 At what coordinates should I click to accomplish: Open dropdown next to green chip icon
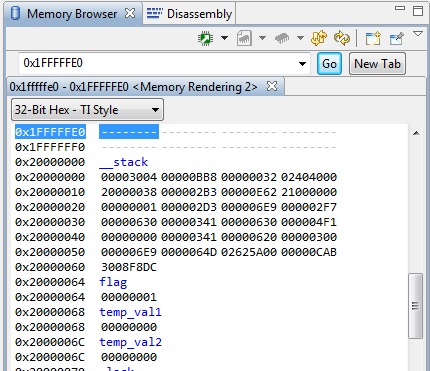224,38
